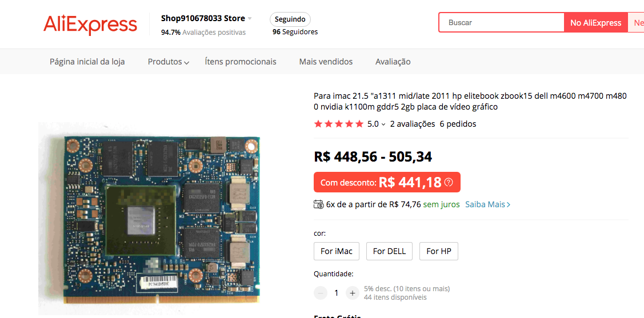Select the For HP option
Image resolution: width=644 pixels, height=318 pixels.
[439, 251]
